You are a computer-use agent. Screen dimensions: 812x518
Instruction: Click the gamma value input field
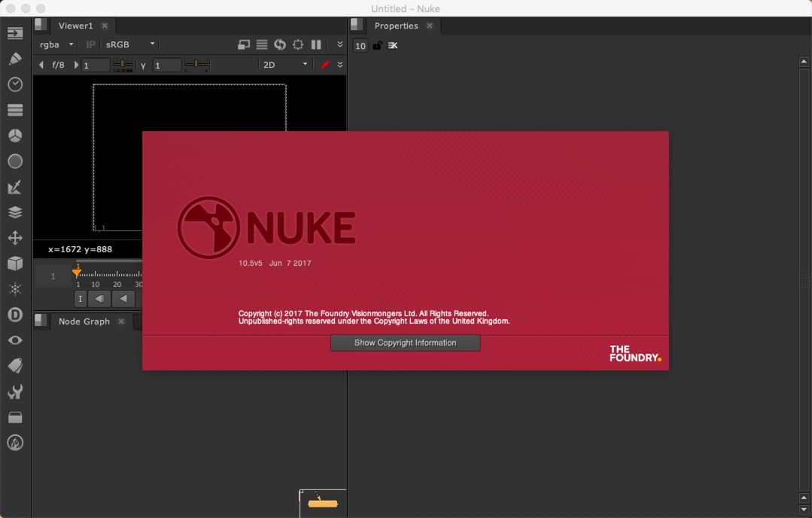point(167,66)
